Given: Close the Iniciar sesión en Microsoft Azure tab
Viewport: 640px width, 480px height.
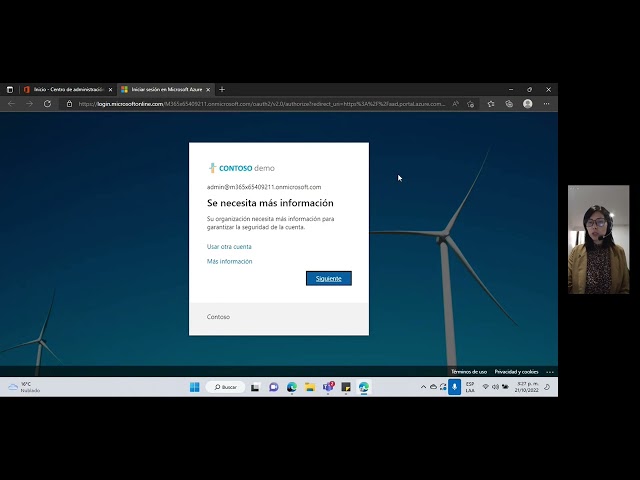Looking at the screenshot, I should click(208, 90).
